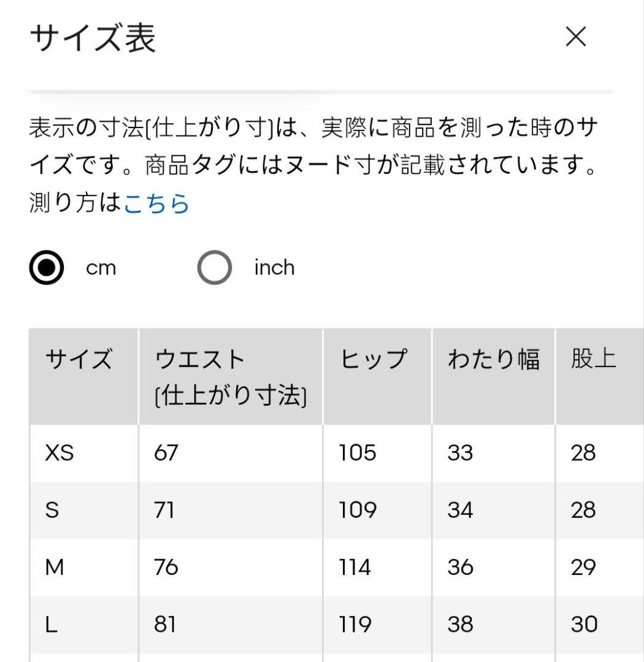Click the XS waist value 67
This screenshot has width=644, height=662.
tap(166, 453)
